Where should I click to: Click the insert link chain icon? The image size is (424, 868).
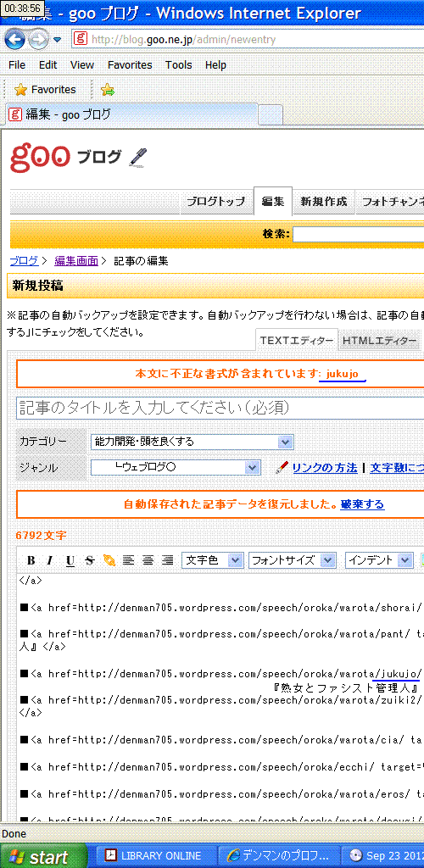pyautogui.click(x=109, y=561)
